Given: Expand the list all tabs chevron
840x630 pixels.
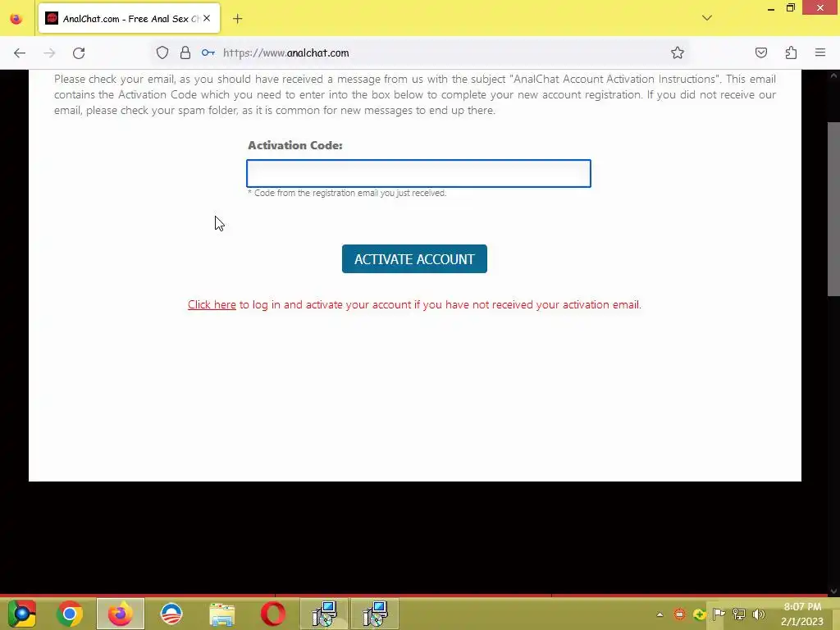Looking at the screenshot, I should point(707,18).
